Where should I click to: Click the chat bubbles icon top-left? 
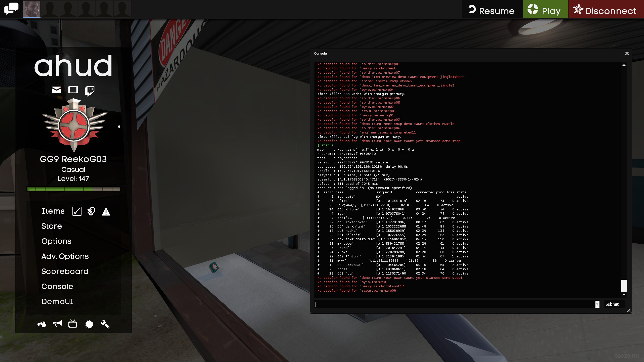11,9
